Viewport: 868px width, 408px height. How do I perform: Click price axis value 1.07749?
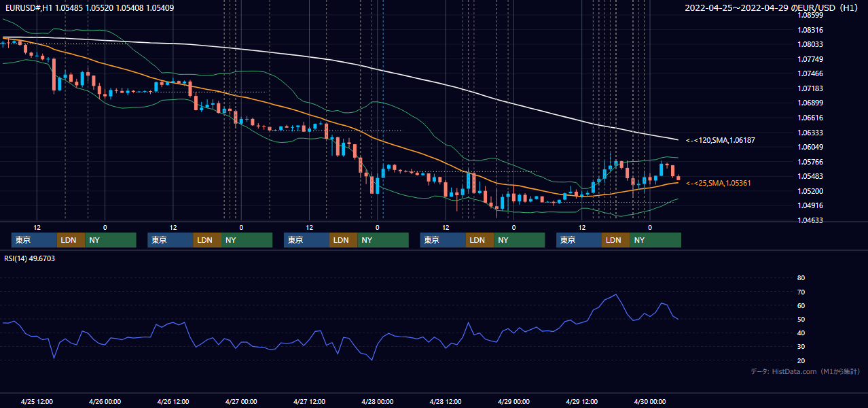click(810, 59)
